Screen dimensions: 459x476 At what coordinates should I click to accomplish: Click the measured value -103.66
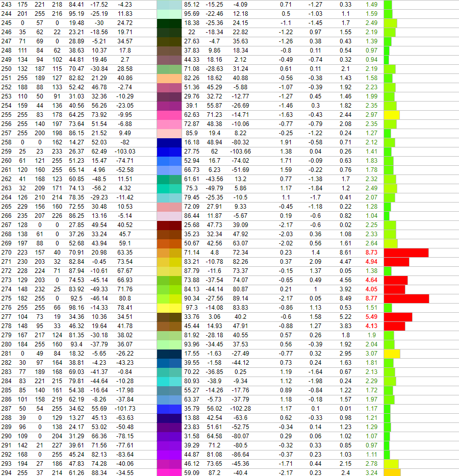tap(240, 152)
